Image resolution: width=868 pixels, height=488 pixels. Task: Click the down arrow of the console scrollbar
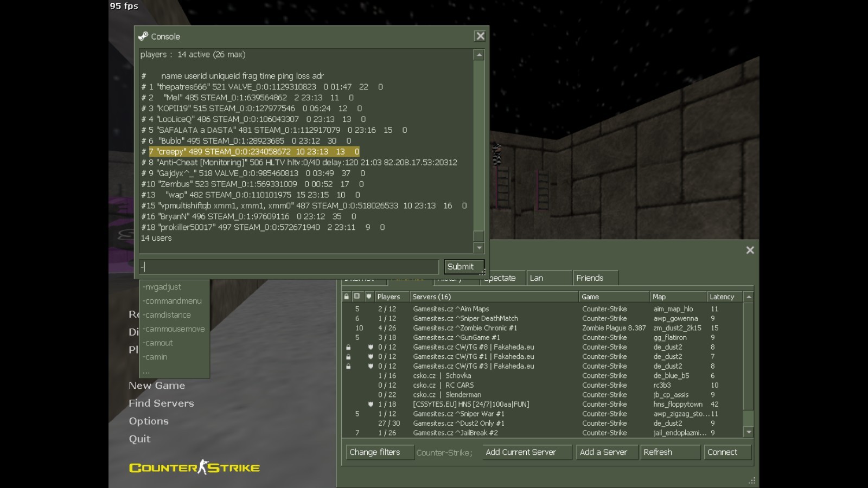pos(479,248)
